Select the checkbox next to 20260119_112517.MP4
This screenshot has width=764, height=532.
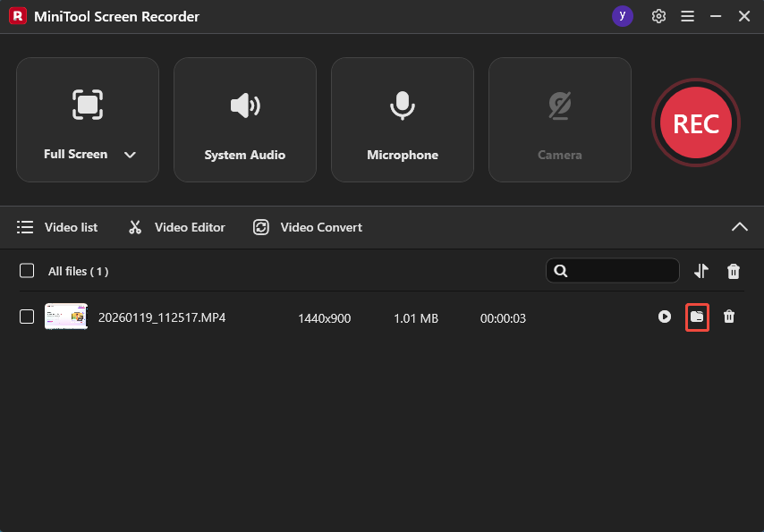[x=25, y=317]
